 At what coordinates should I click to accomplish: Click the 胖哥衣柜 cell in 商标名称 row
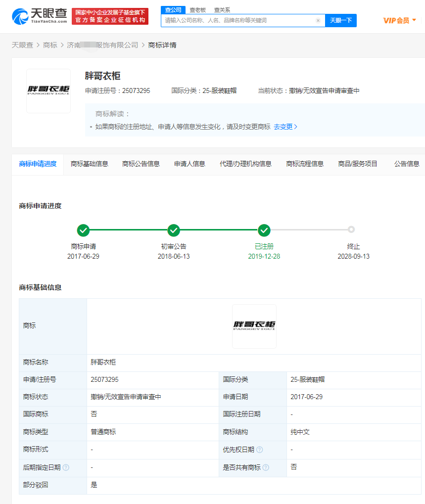coord(254,362)
